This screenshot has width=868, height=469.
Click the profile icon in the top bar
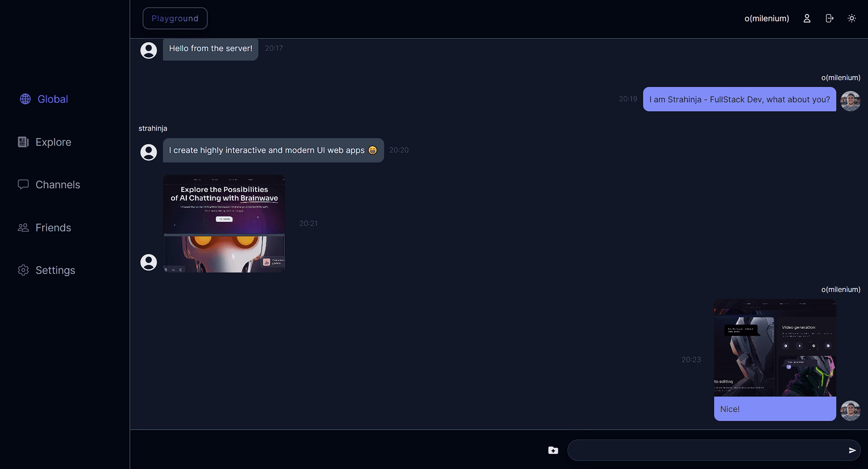pos(807,18)
